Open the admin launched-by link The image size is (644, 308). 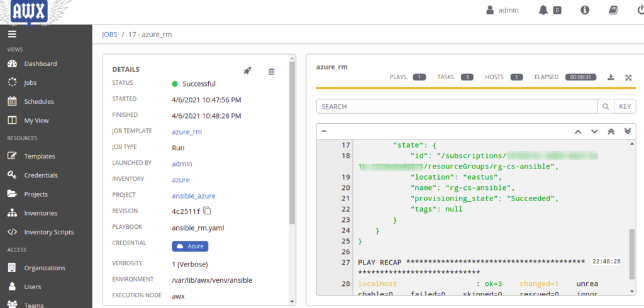tap(182, 164)
